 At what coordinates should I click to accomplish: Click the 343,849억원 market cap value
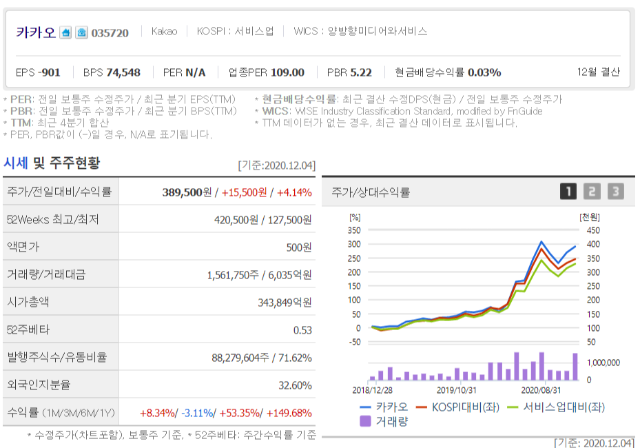(x=284, y=303)
